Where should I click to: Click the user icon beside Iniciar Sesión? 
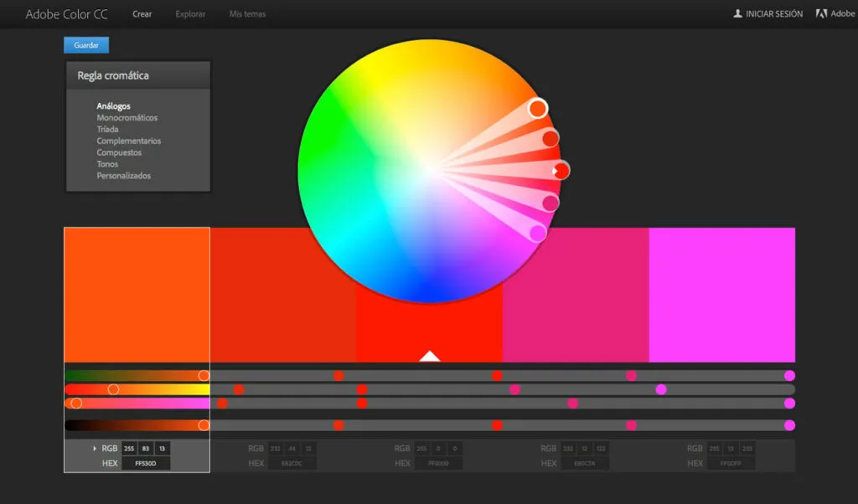point(737,13)
